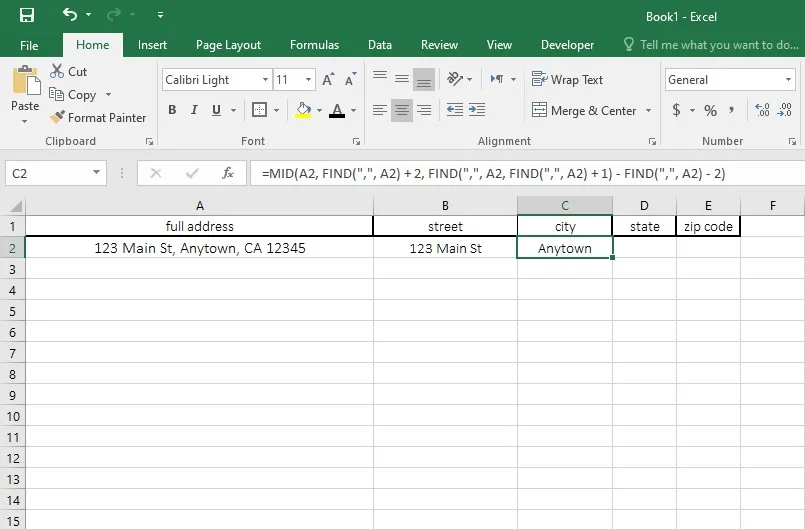Switch to the Insert tab
Viewport: 805px width, 529px height.
tap(152, 45)
